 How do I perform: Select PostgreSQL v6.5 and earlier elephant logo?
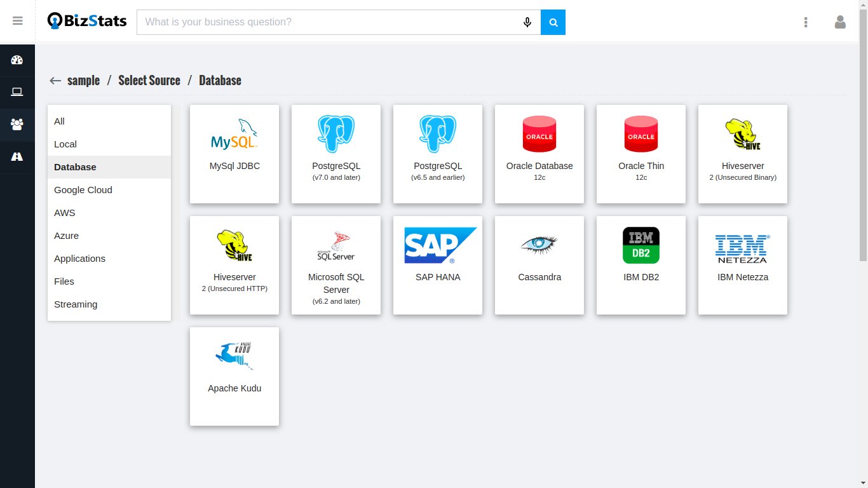pos(438,133)
